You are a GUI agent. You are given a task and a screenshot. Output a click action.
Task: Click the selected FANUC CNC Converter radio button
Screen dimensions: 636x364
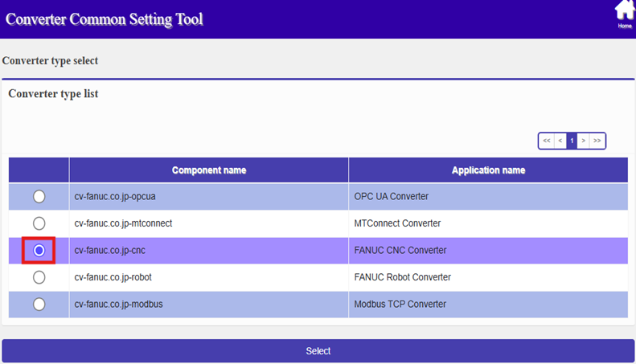(x=39, y=251)
